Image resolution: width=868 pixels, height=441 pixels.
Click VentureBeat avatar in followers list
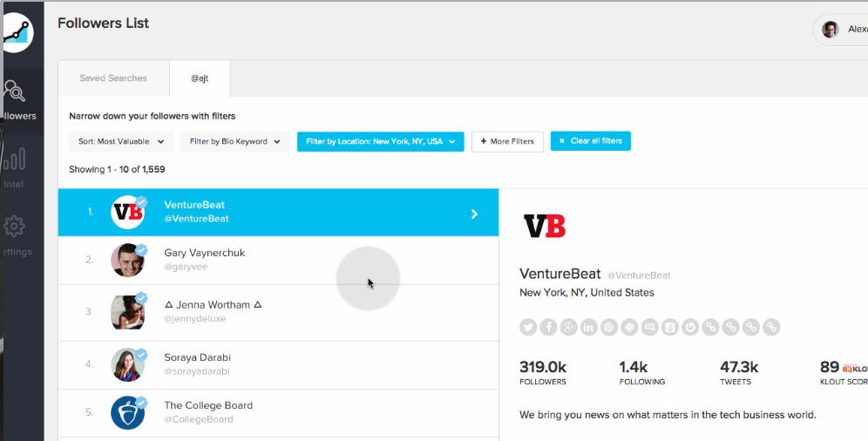coord(127,212)
